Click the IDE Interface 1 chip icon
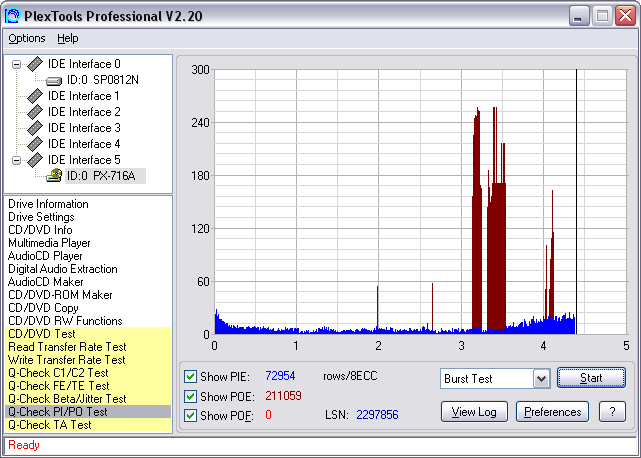This screenshot has height=458, width=641. (x=35, y=96)
